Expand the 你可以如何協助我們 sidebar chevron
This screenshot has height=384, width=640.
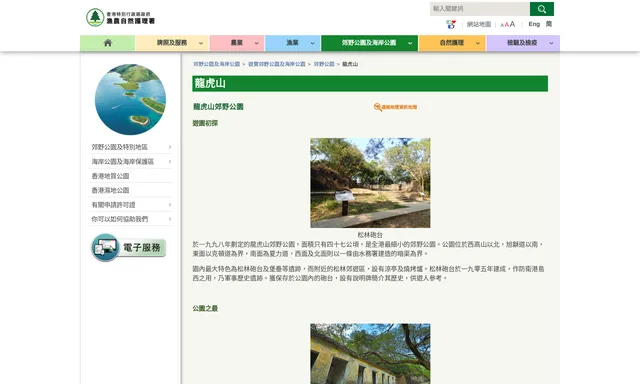tap(170, 219)
